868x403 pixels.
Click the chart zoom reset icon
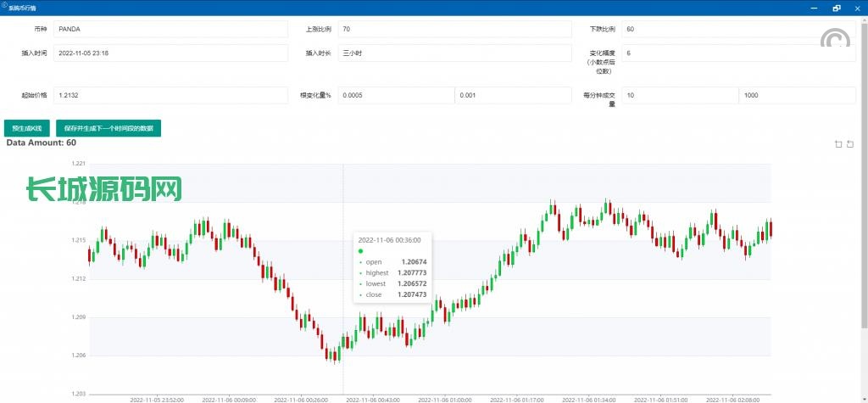(849, 144)
